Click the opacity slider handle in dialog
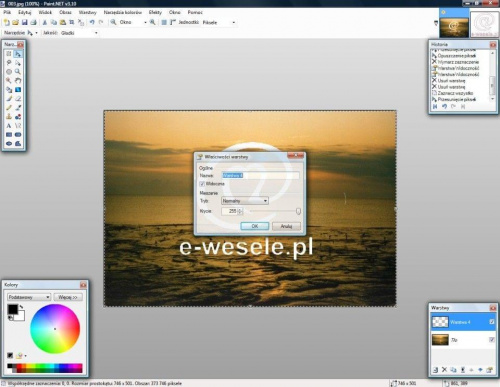The height and width of the screenshot is (387, 500). pos(298,211)
